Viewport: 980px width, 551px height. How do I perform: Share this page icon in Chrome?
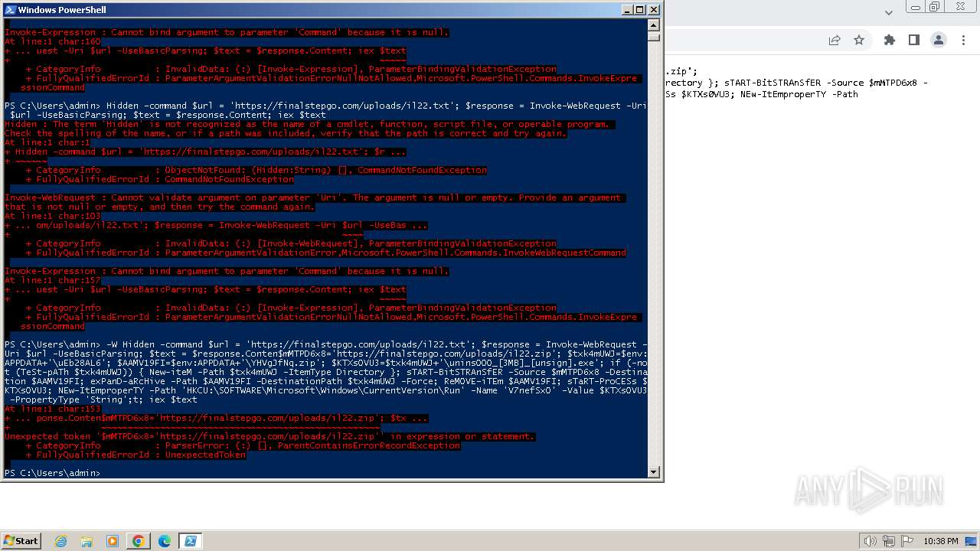coord(835,40)
